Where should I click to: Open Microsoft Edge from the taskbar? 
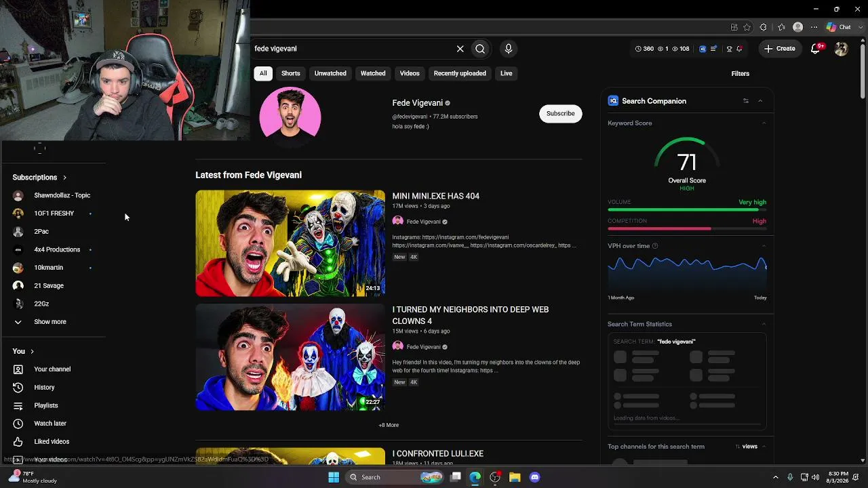(x=475, y=477)
